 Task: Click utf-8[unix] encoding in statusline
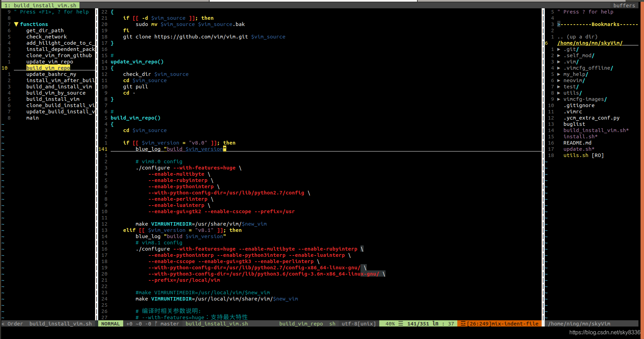359,324
